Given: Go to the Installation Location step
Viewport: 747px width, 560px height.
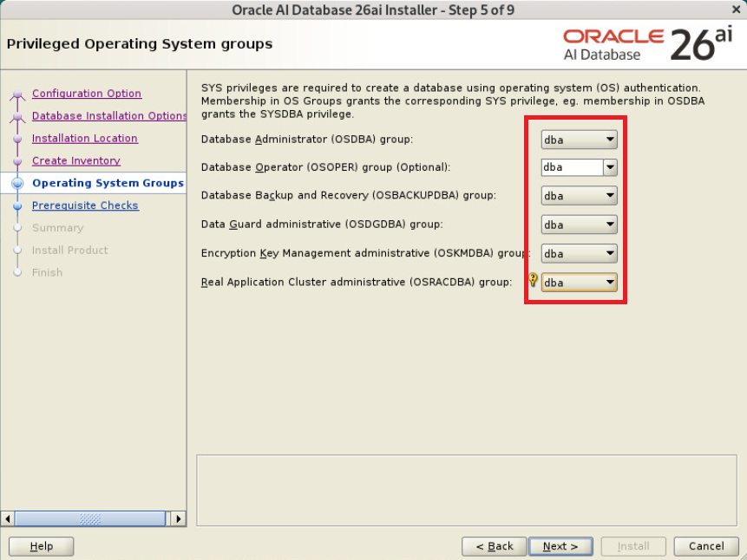Looking at the screenshot, I should click(85, 138).
